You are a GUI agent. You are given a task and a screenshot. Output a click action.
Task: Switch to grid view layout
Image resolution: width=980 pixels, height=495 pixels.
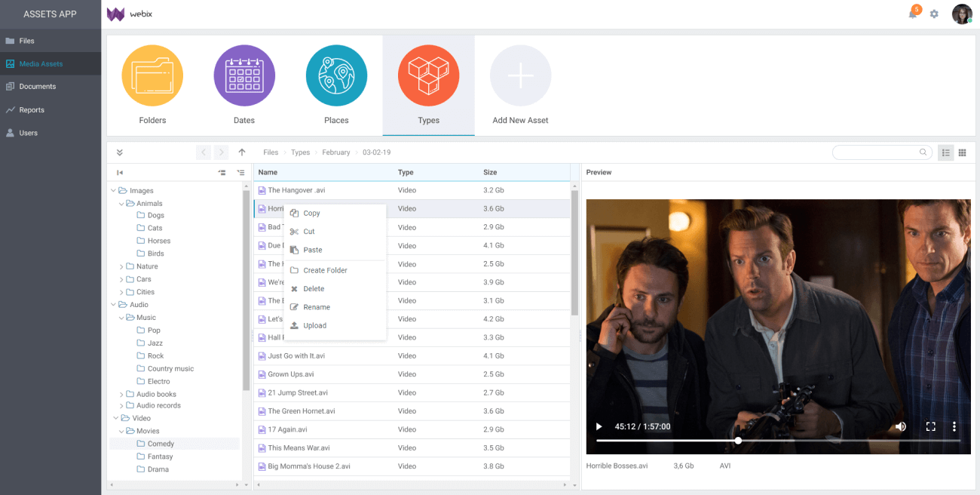pos(962,152)
